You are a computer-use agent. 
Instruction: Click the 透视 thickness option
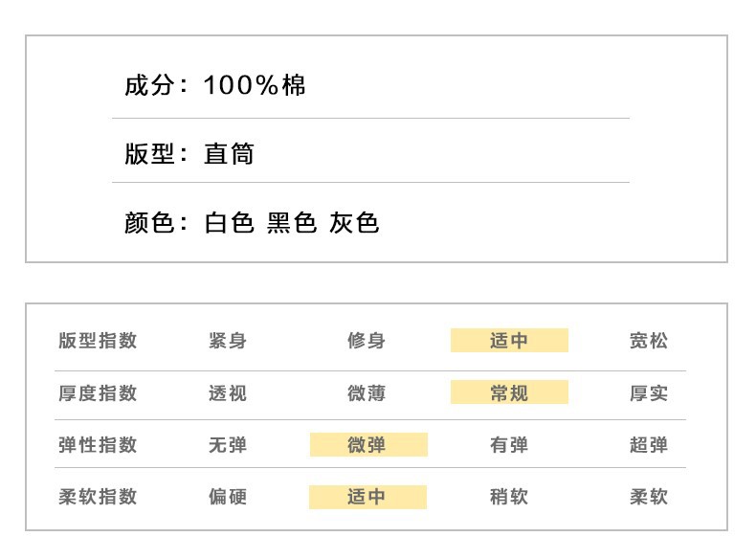coord(227,393)
